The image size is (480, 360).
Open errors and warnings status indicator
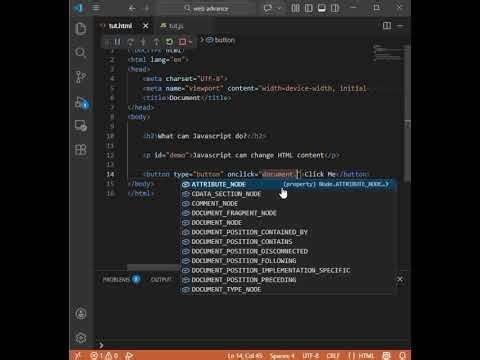coord(104,356)
